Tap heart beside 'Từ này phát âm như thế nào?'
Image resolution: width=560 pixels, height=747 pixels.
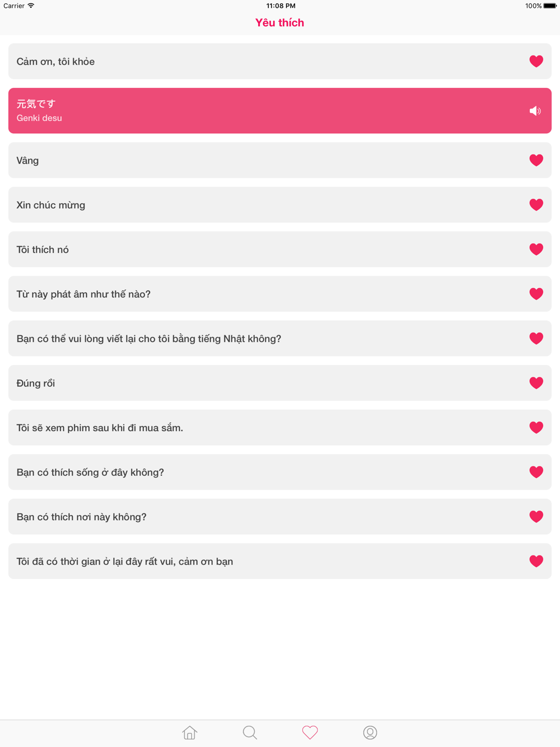point(536,293)
